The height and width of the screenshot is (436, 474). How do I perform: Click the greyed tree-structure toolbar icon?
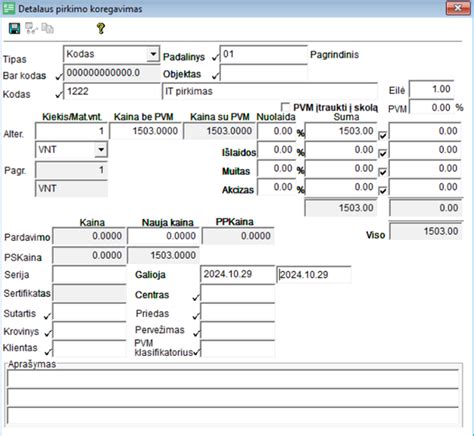(31, 28)
